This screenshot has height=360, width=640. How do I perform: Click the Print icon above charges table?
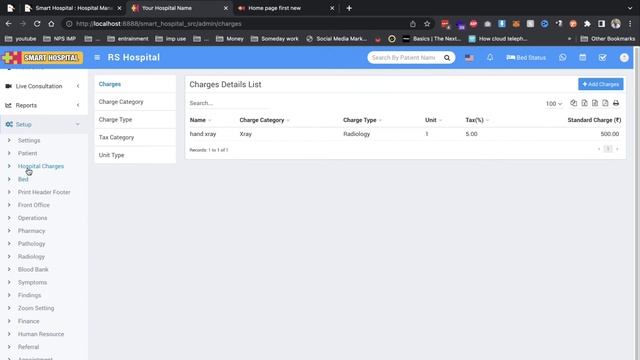coord(616,103)
